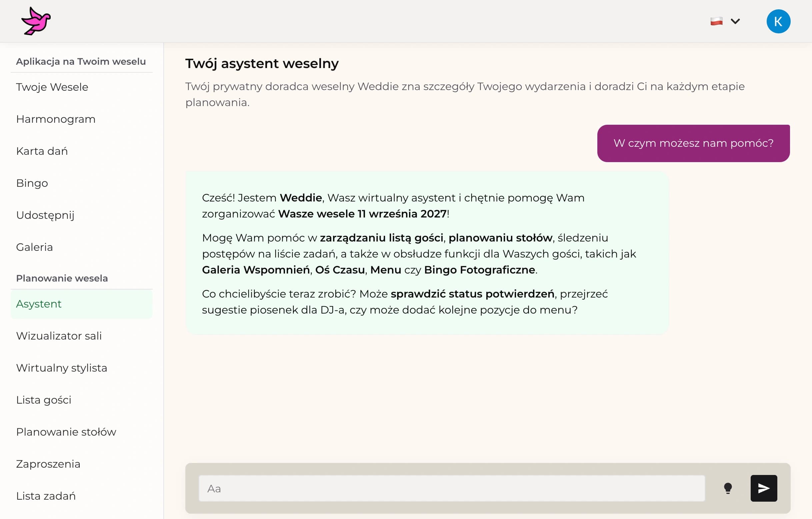The image size is (812, 519).
Task: Open the Galeria section
Action: pyautogui.click(x=34, y=247)
